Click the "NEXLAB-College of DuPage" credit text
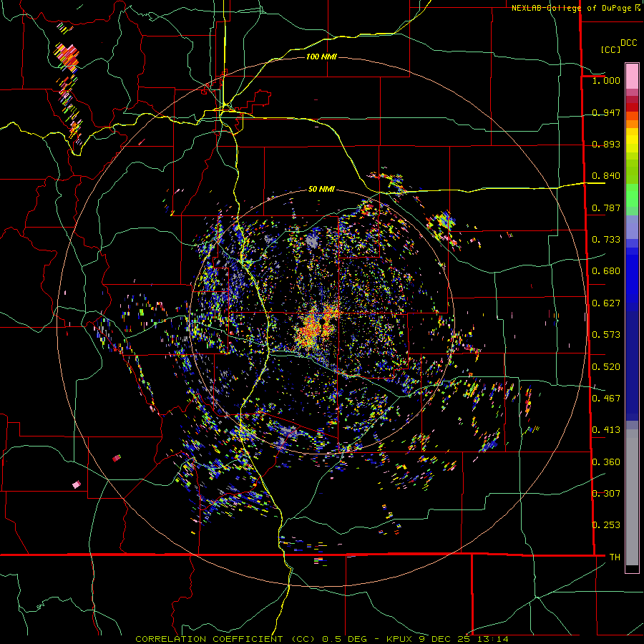Screen dimensions: 644x644 571,8
